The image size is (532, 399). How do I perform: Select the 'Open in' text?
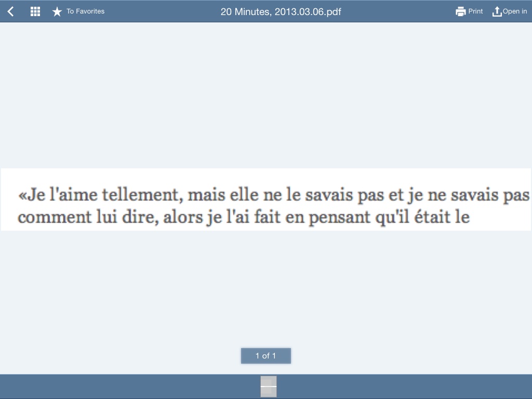pyautogui.click(x=515, y=11)
